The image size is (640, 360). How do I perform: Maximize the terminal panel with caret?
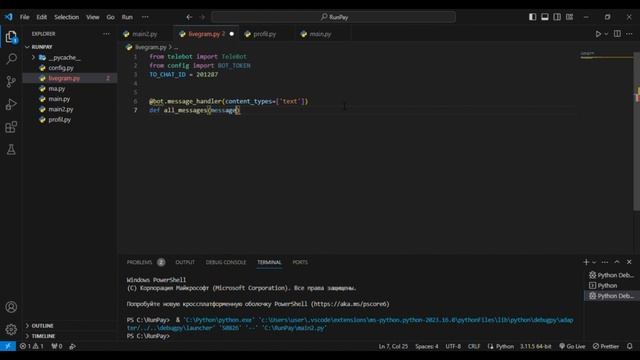[617, 262]
